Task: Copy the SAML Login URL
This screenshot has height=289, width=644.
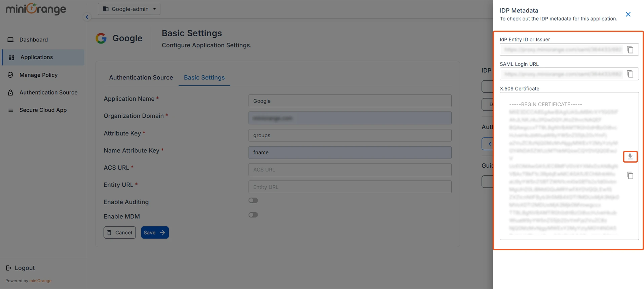Action: (630, 74)
